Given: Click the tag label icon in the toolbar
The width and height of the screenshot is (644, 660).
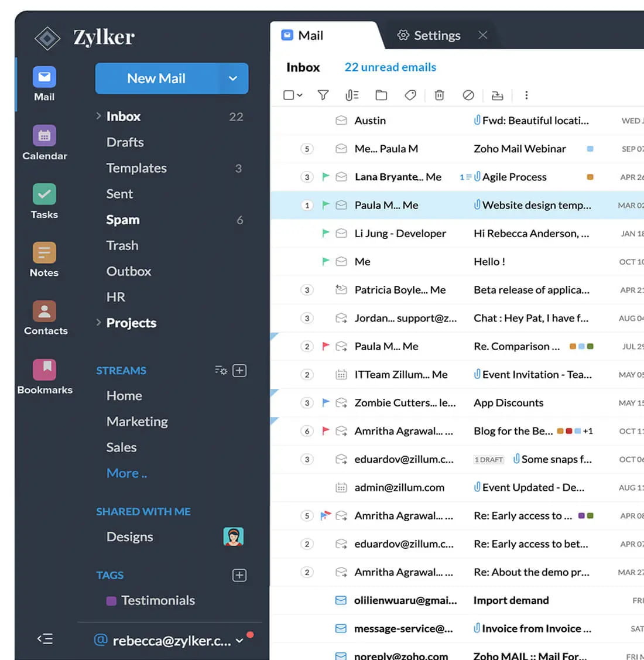Looking at the screenshot, I should [x=410, y=95].
